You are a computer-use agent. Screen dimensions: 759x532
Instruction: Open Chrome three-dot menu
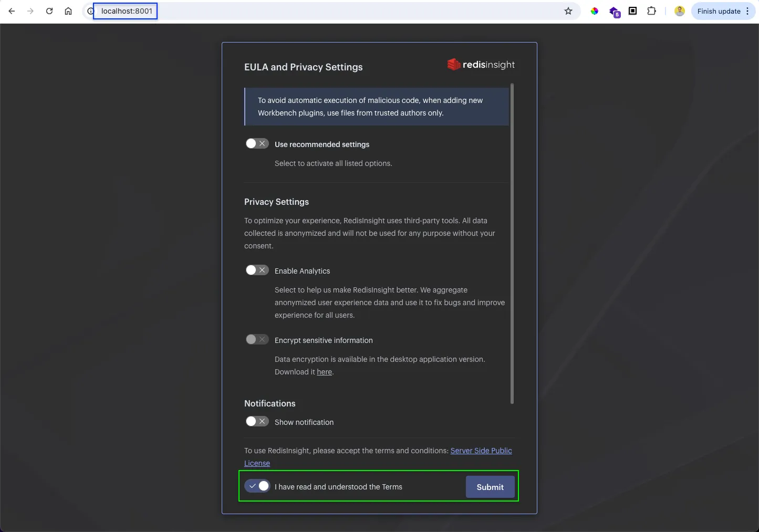(747, 11)
